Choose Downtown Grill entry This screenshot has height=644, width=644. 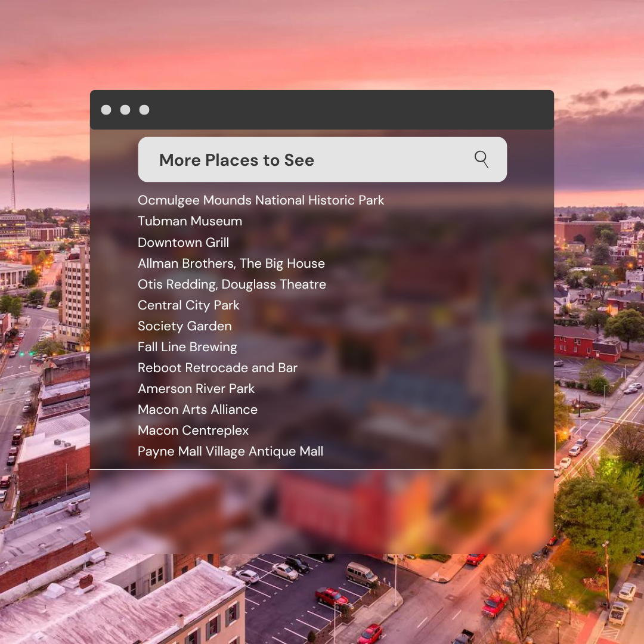coord(183,242)
